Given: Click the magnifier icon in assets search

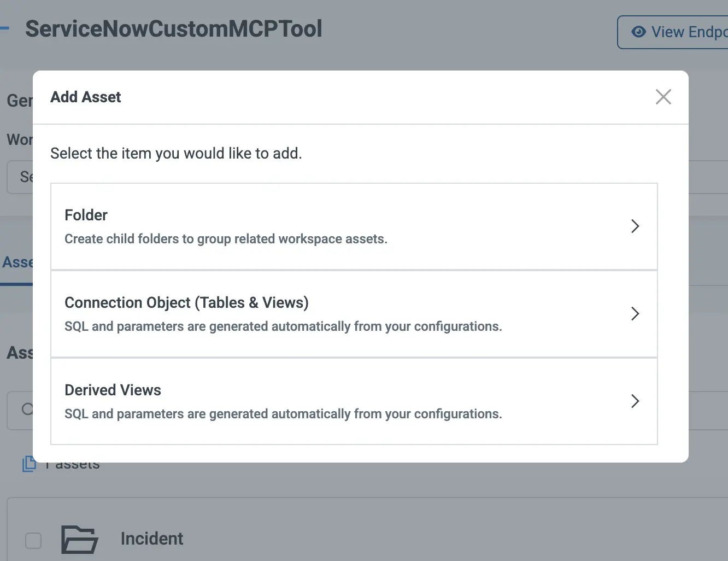Looking at the screenshot, I should coord(26,409).
